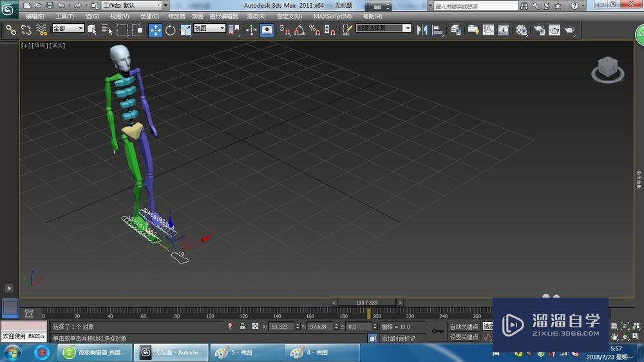Click the ViewCube navigation widget
The width and height of the screenshot is (644, 362).
[x=608, y=70]
